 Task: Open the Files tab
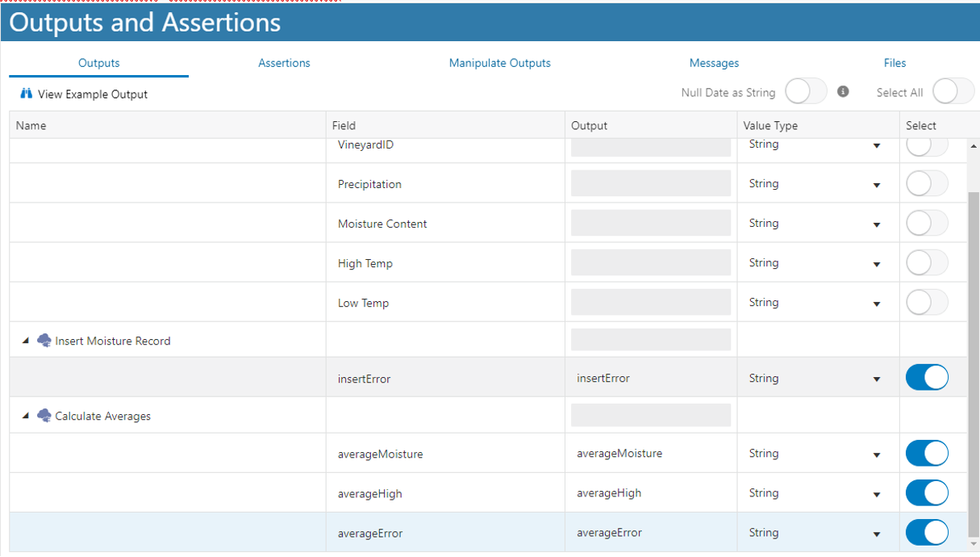(895, 63)
